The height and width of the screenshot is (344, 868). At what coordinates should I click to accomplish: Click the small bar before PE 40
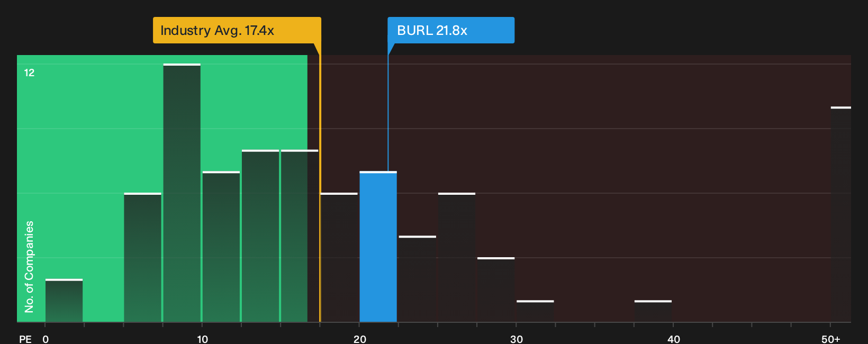click(x=653, y=311)
